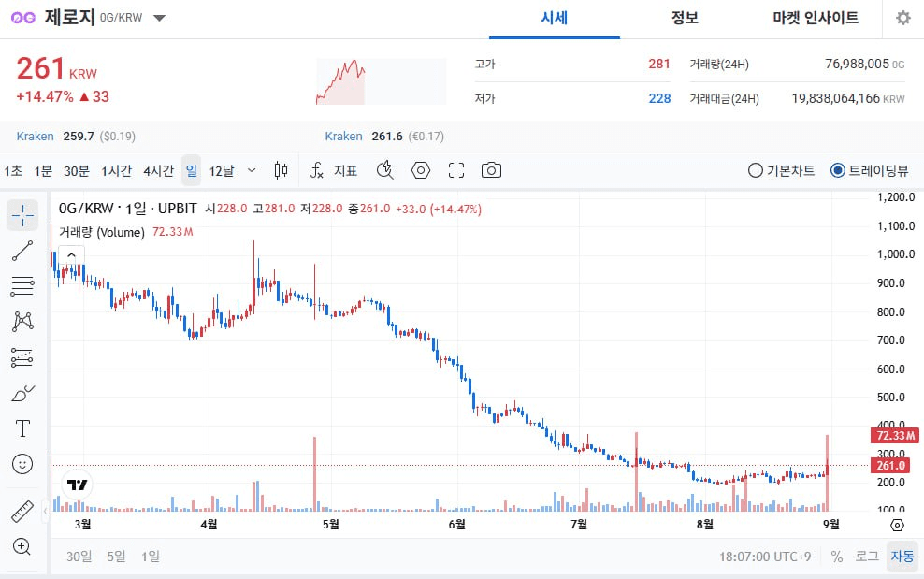Select the crosshair cursor tool
Viewport: 924px width, 579px height.
(22, 215)
